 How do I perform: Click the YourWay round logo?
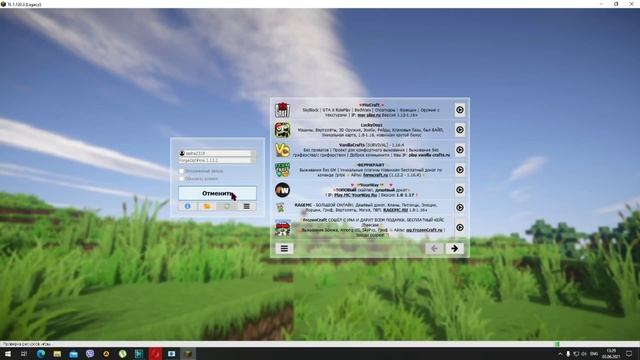(x=282, y=190)
